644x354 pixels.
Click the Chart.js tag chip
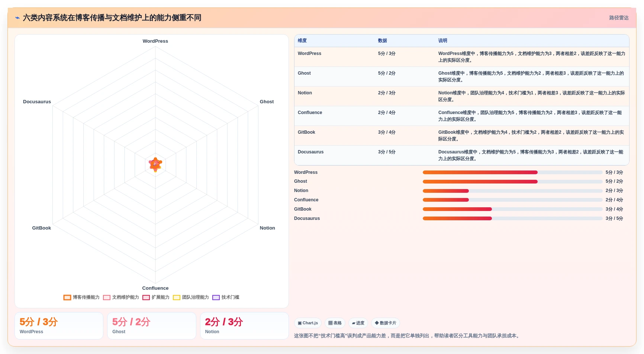(x=308, y=323)
